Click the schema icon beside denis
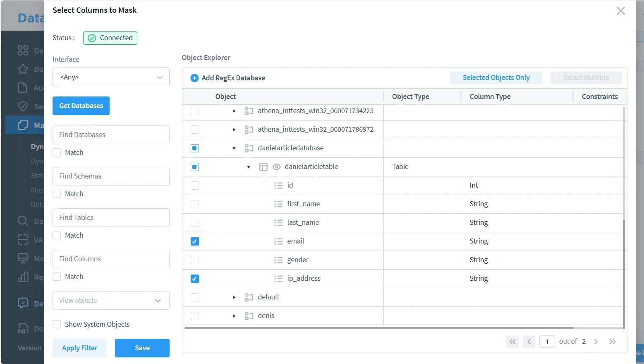The height and width of the screenshot is (364, 644). 249,316
